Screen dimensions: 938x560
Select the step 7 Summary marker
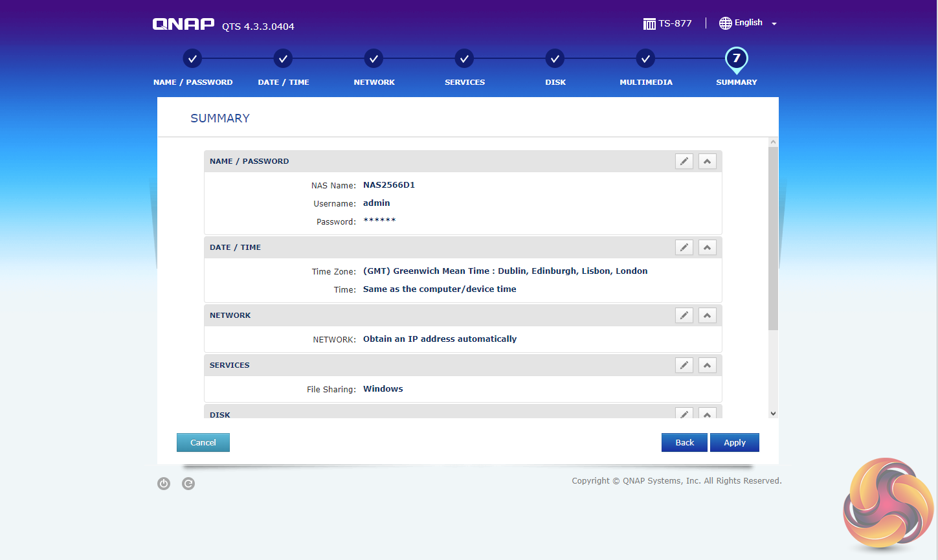(737, 60)
